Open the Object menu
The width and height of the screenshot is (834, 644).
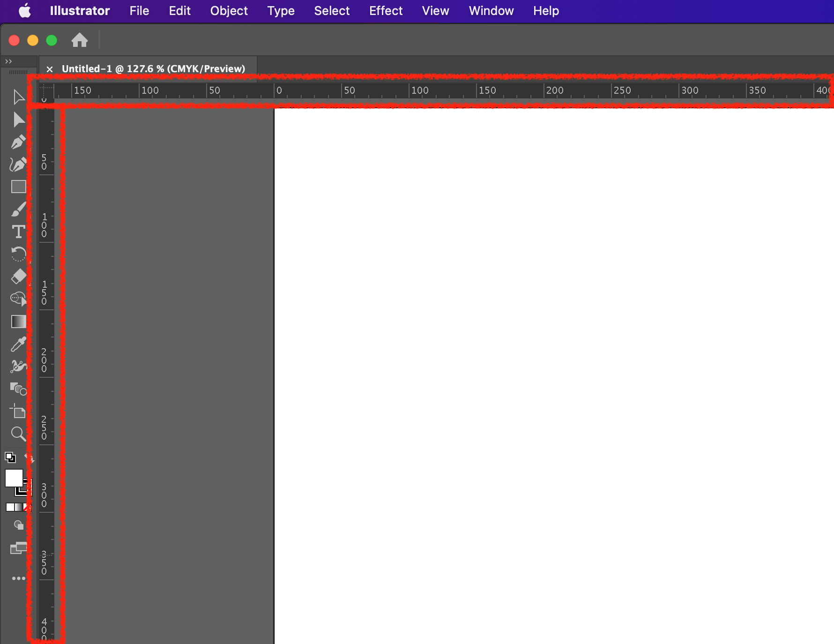click(229, 10)
